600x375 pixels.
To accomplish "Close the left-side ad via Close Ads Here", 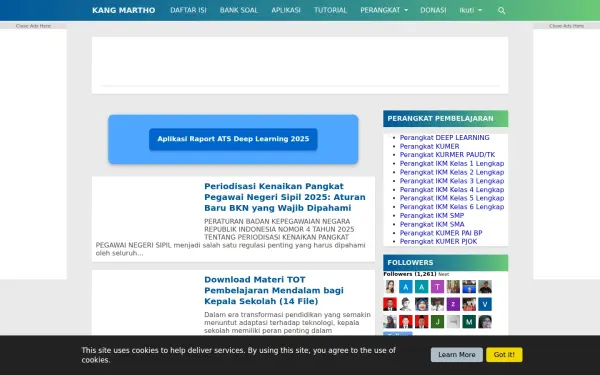I will pos(33,26).
